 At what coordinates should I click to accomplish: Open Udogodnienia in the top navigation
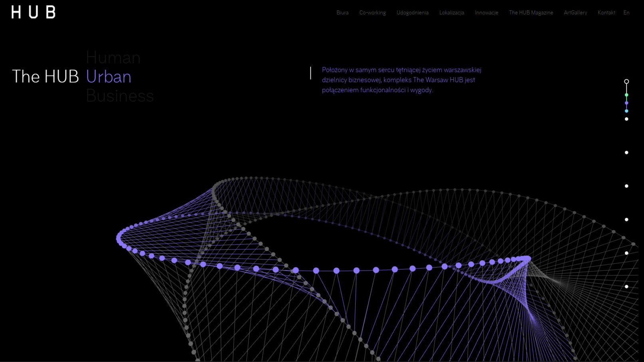click(x=412, y=13)
